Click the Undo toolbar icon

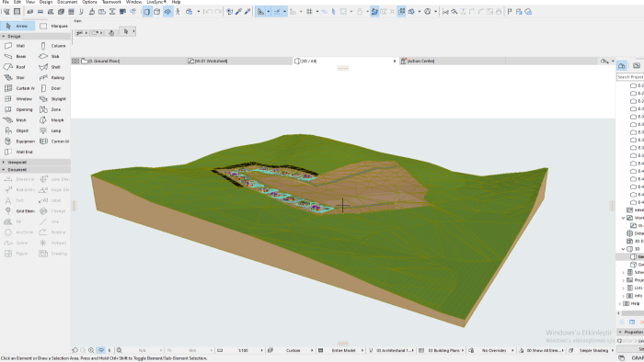pyautogui.click(x=209, y=11)
